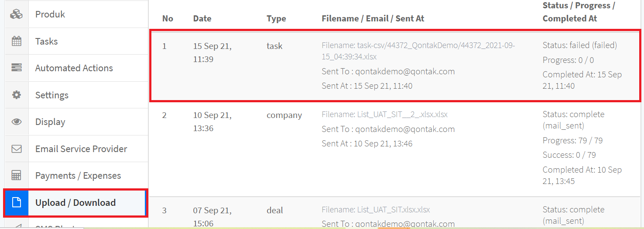Open the Produk menu item

50,14
